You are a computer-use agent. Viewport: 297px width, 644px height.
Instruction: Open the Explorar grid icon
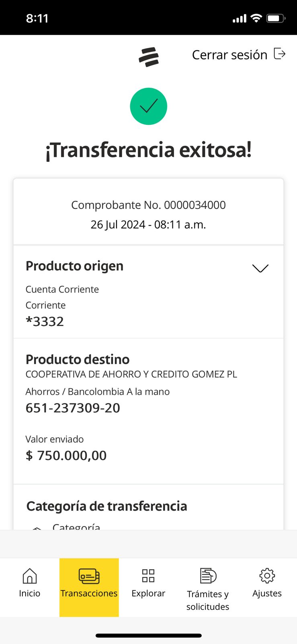(x=148, y=576)
